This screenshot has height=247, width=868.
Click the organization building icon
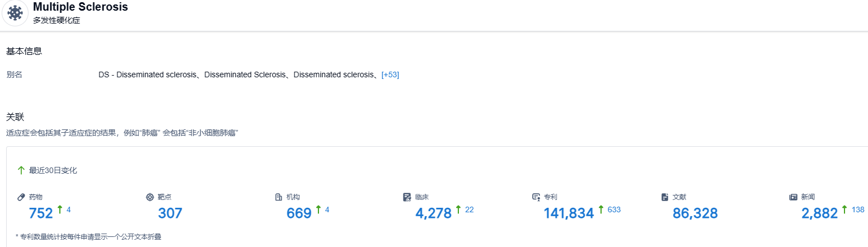279,197
